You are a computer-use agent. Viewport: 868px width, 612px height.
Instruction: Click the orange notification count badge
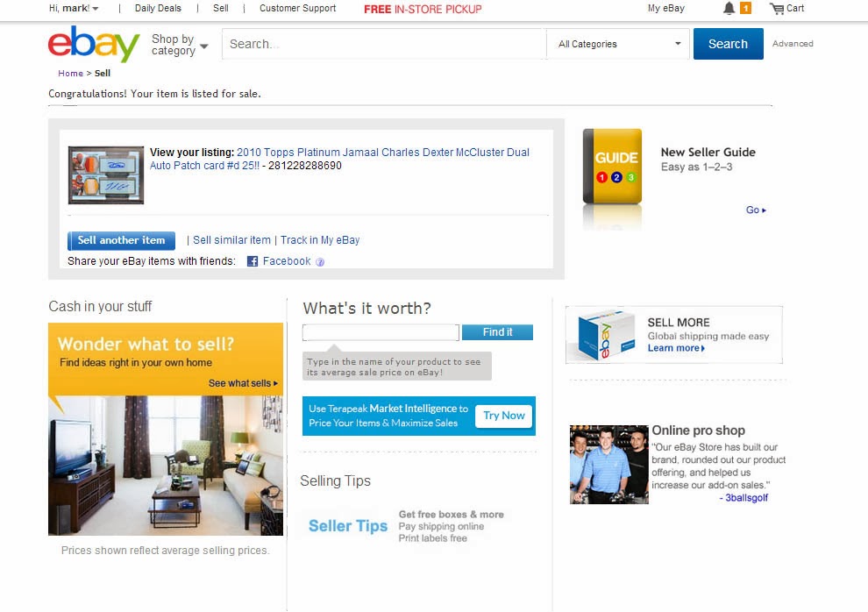[x=745, y=8]
